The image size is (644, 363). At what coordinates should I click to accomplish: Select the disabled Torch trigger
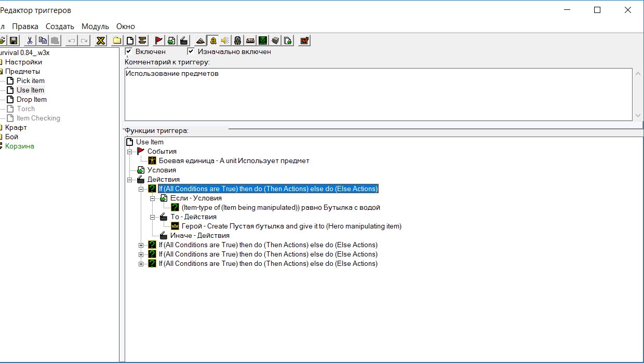[25, 109]
